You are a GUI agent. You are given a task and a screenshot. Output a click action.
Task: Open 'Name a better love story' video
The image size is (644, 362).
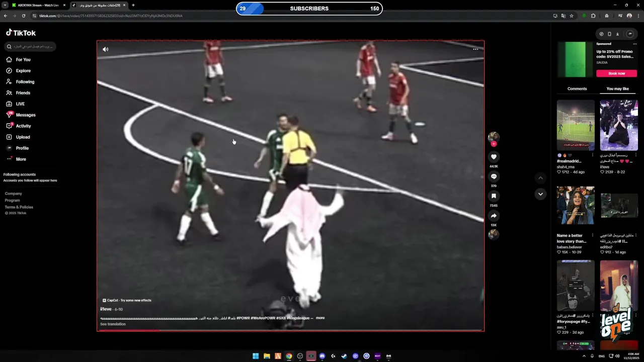576,205
